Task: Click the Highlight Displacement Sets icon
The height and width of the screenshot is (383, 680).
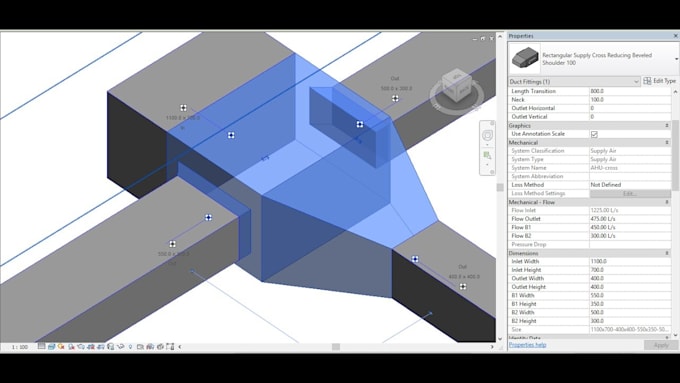Action: 160,347
